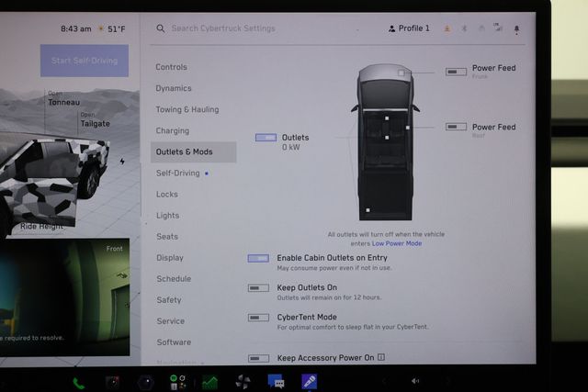The width and height of the screenshot is (588, 392).
Task: Open the pinwheel Toybox app
Action: [x=243, y=382]
